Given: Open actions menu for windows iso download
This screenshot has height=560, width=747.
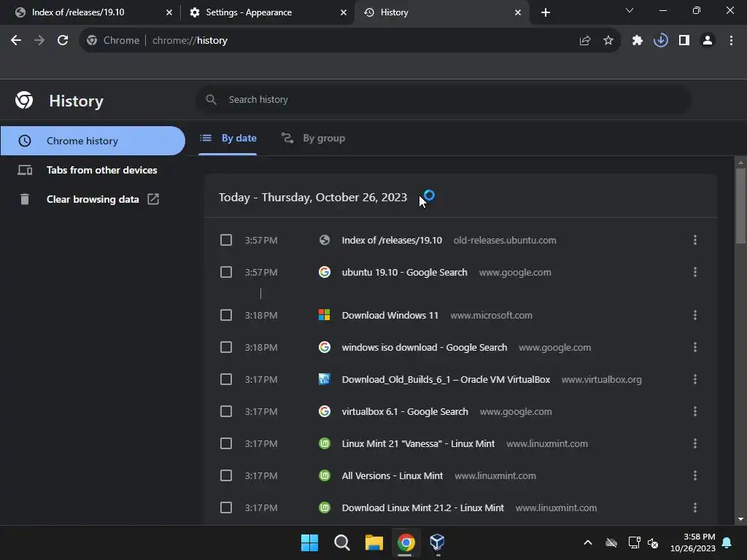Looking at the screenshot, I should 695,347.
